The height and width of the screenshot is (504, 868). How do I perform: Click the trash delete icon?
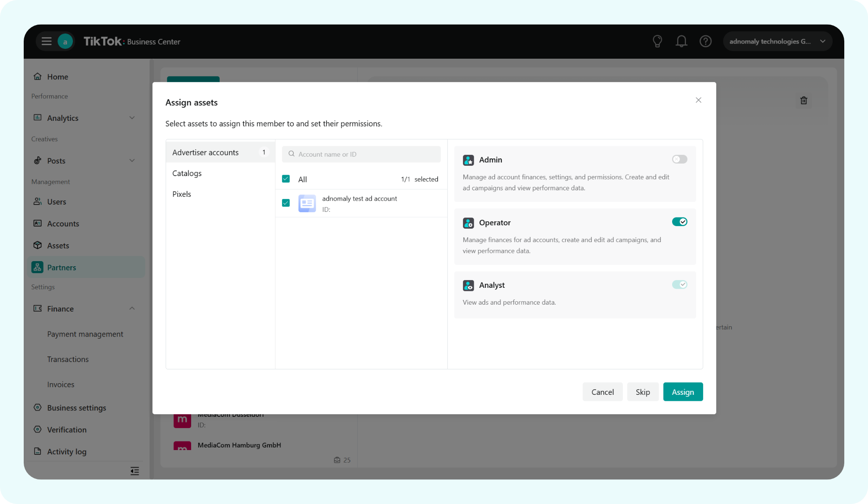[804, 101]
